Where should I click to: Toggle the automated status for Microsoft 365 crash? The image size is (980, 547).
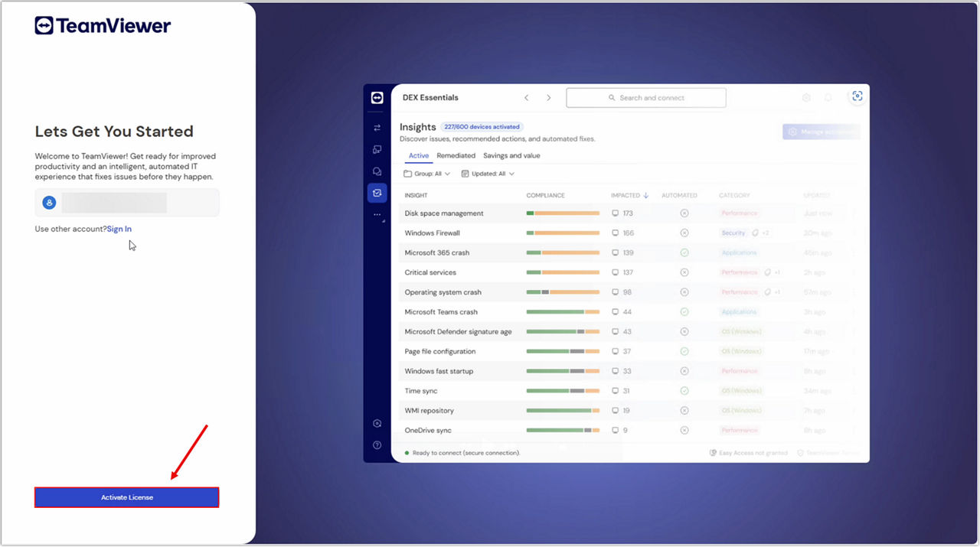click(x=684, y=252)
